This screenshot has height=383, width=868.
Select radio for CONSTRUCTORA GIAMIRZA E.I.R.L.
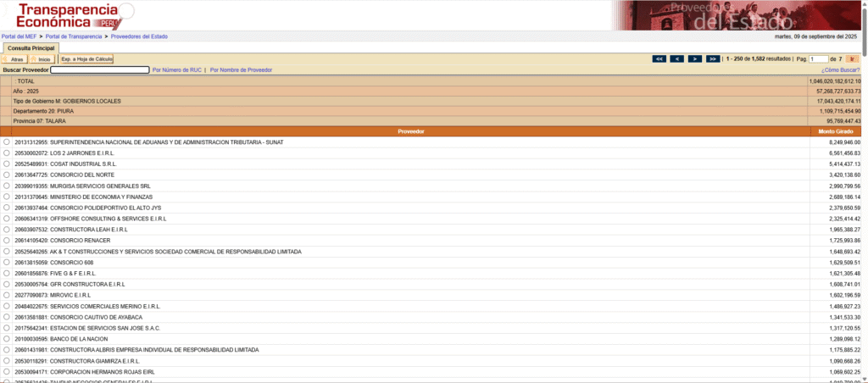point(7,360)
